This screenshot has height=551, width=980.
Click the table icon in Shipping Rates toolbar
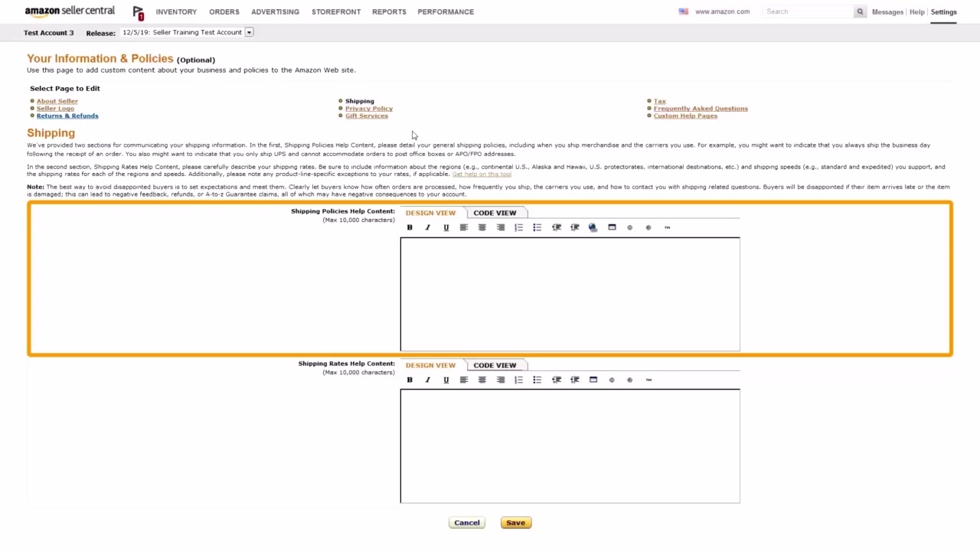tap(593, 380)
